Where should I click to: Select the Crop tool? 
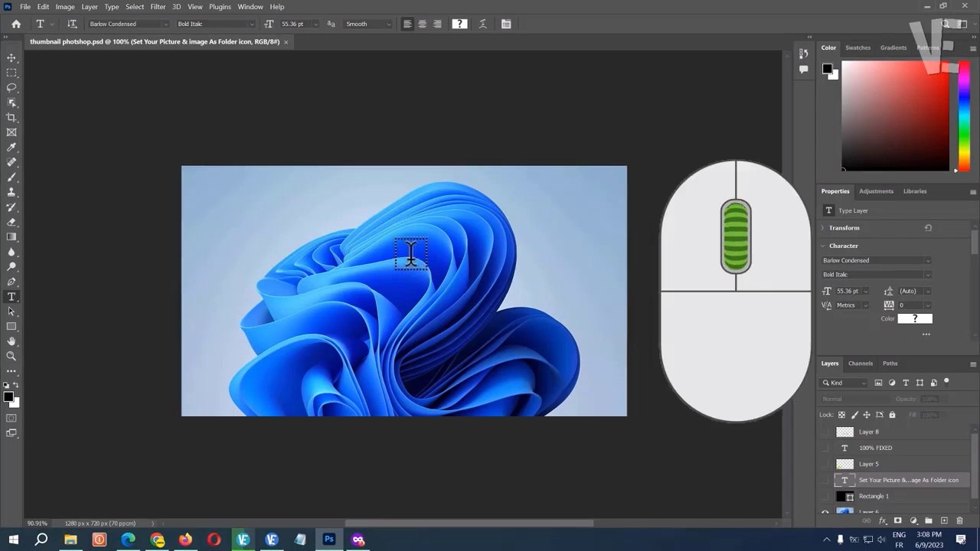click(11, 118)
